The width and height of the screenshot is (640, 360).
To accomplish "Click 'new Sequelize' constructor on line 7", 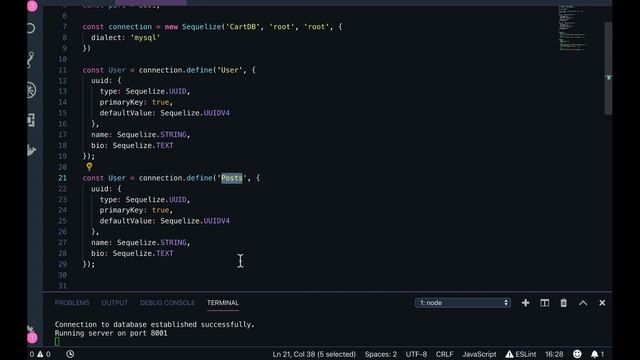I will click(193, 27).
